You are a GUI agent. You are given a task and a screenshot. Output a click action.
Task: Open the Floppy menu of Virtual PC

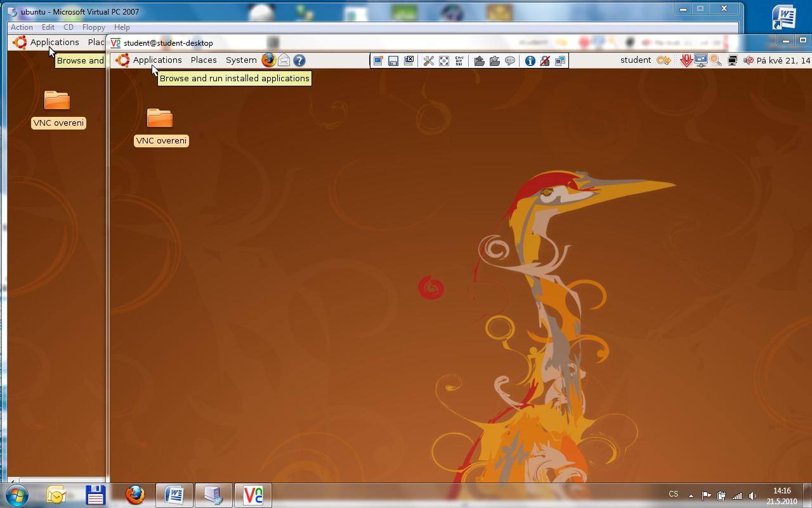click(x=94, y=27)
